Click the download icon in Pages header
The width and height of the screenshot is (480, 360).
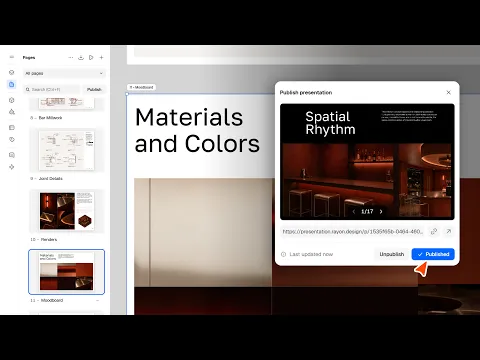point(81,57)
